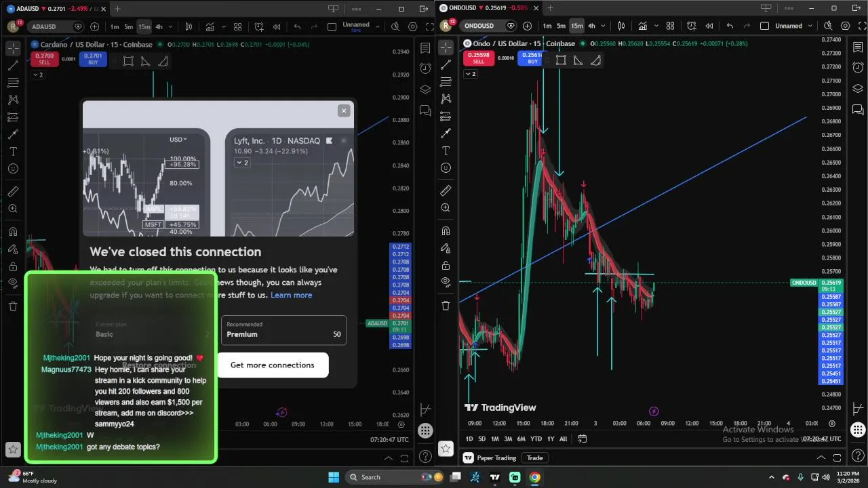Open chart settings hexagon icon in ONDOUSD toolbar
868x488 pixels.
[x=846, y=26]
